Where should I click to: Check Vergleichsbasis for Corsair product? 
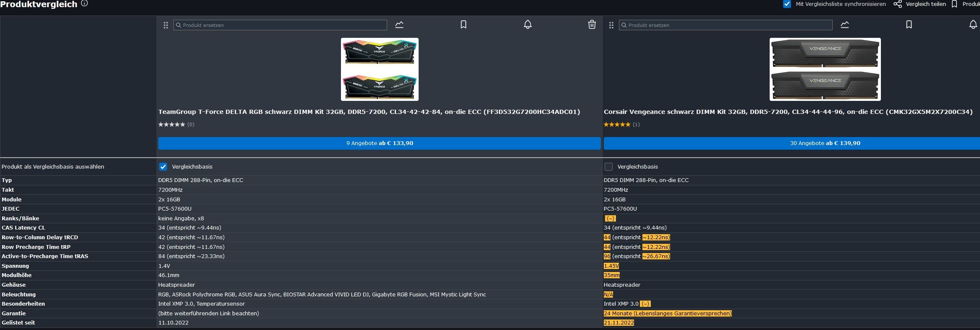[x=608, y=167]
